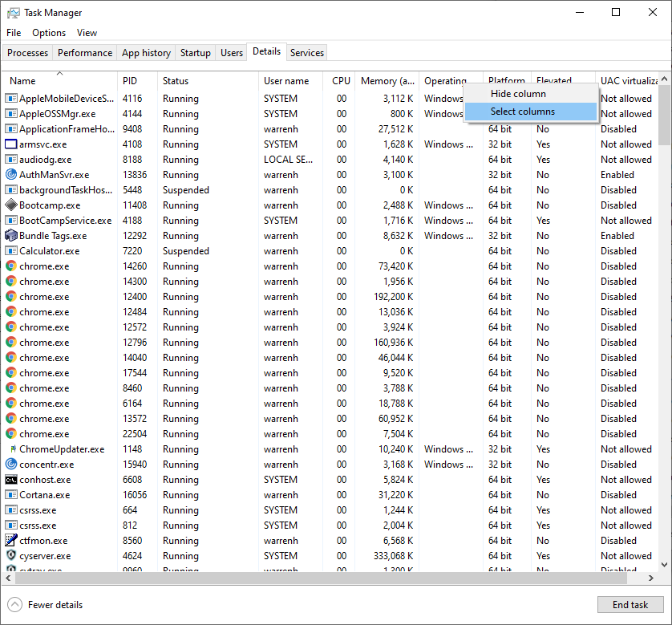Switch to the Performance tab
672x625 pixels.
(x=84, y=52)
